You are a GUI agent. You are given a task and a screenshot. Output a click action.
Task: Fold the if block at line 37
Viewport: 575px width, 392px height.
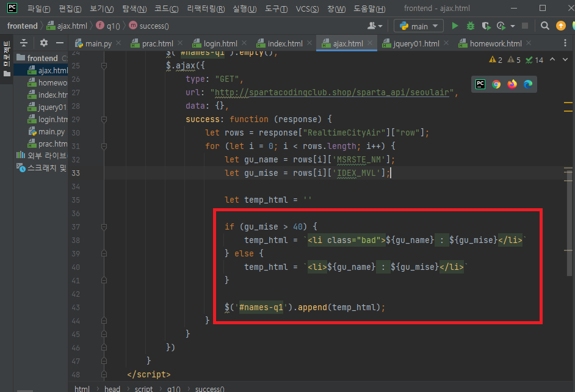pyautogui.click(x=104, y=227)
